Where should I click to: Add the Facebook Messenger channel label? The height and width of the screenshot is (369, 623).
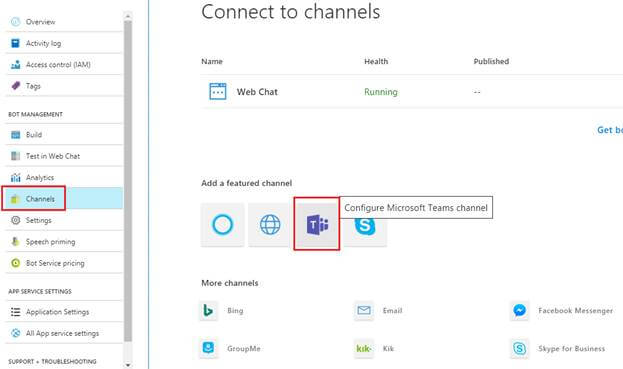click(575, 311)
